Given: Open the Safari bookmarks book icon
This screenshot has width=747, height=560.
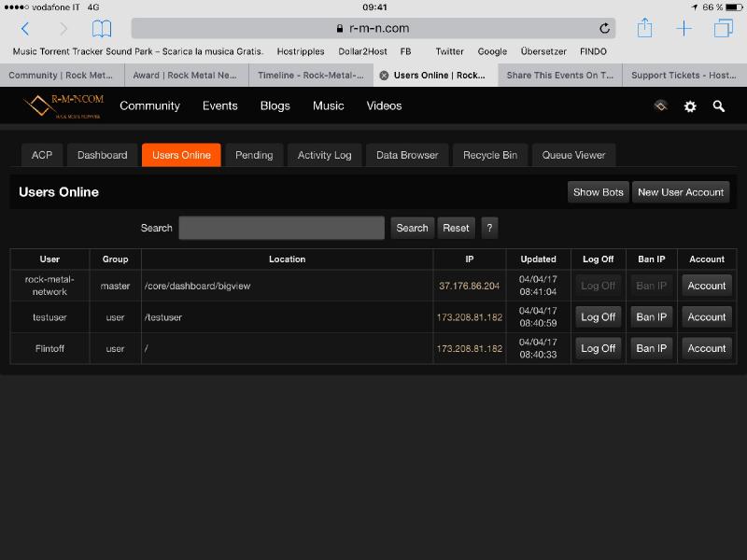Looking at the screenshot, I should [102, 29].
